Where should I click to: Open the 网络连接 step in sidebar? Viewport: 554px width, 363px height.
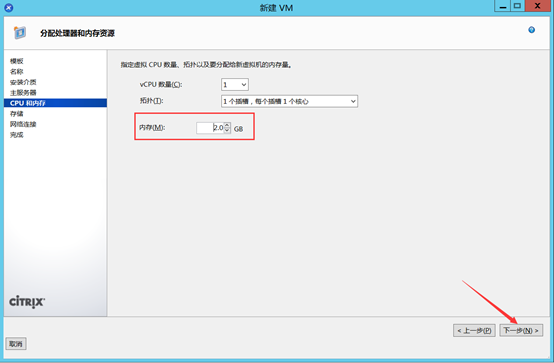coord(23,124)
